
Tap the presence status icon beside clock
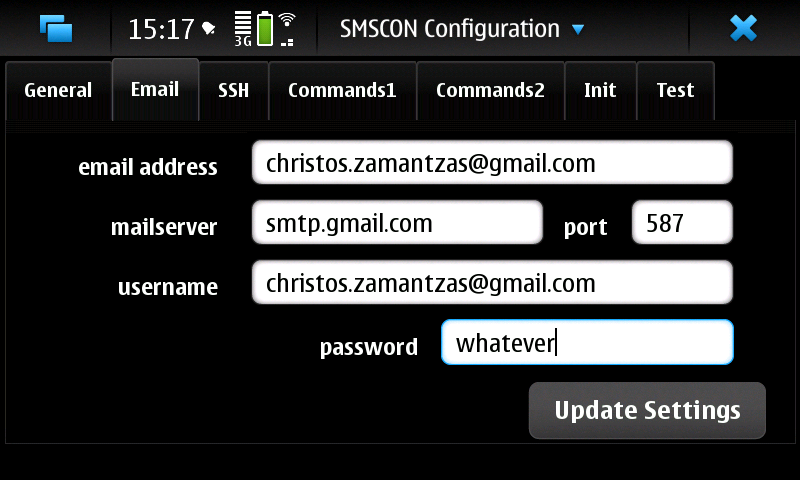pyautogui.click(x=208, y=28)
